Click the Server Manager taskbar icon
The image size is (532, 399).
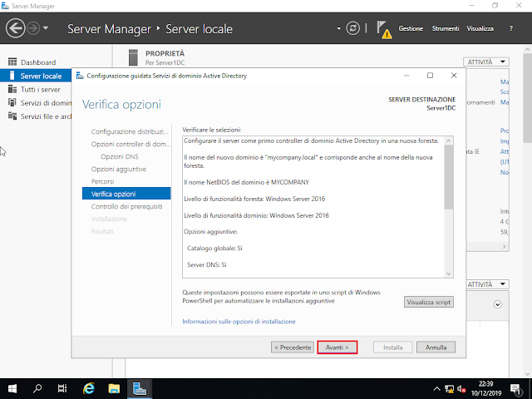tap(140, 388)
